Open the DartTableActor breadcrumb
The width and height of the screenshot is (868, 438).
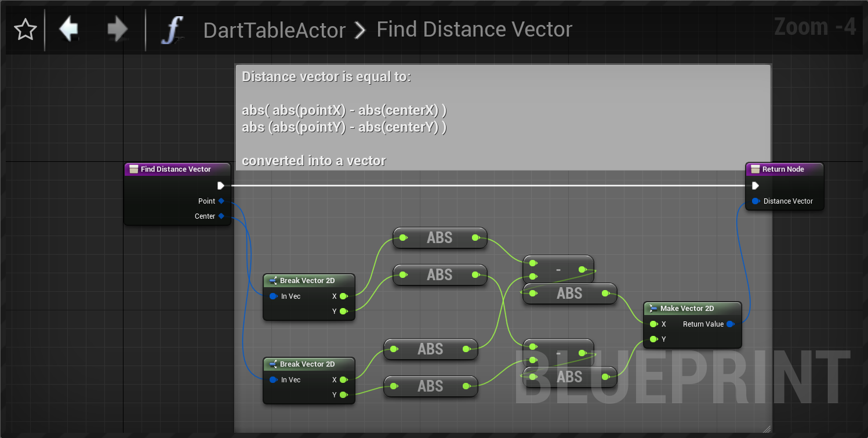[x=274, y=30]
